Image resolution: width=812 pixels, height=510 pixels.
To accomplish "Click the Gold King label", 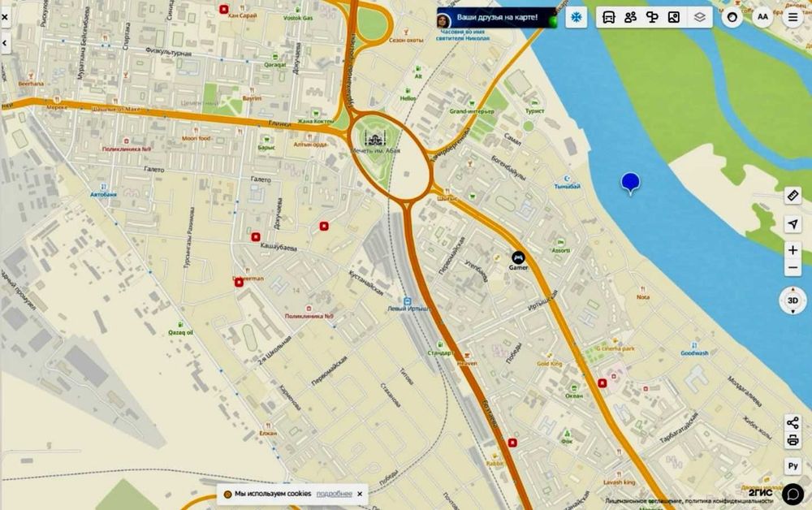I will coord(550,364).
